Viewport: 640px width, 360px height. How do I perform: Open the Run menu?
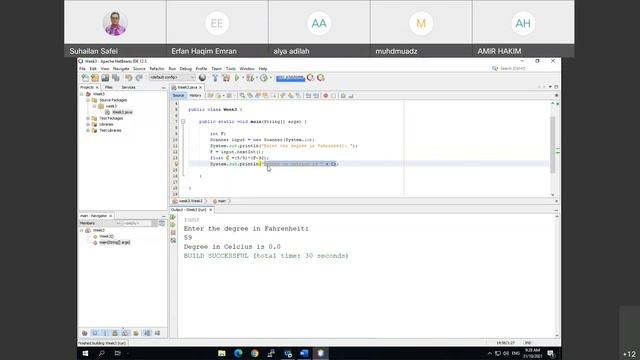(172, 69)
